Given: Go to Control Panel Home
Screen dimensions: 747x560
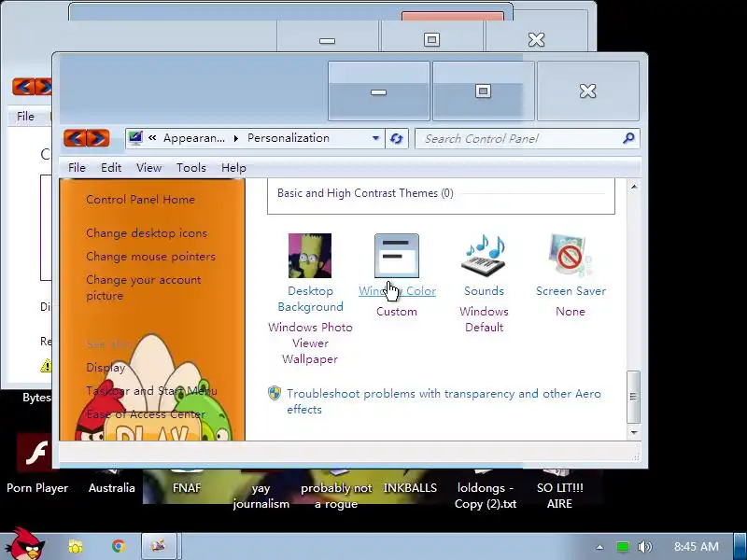Looking at the screenshot, I should click(140, 200).
